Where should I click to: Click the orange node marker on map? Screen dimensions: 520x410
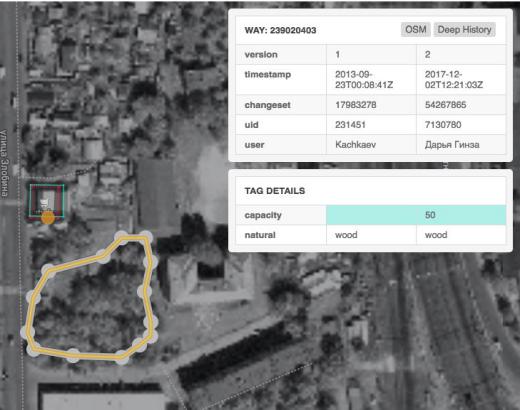(x=48, y=217)
